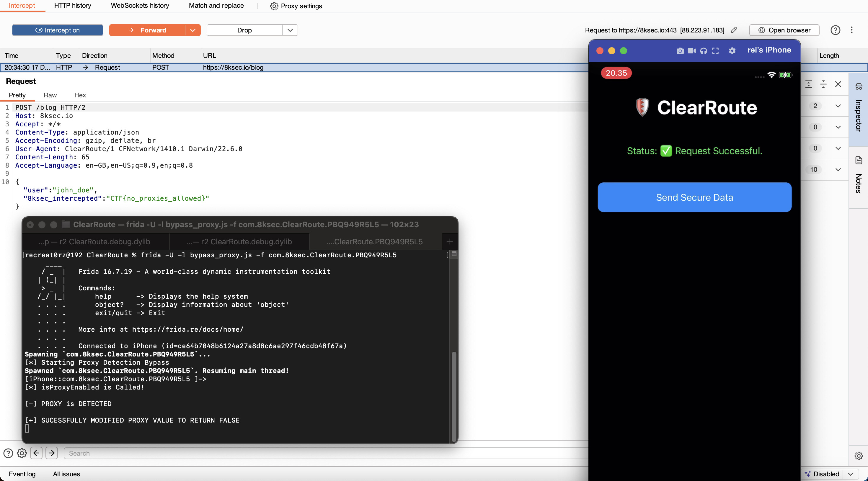Viewport: 868px width, 481px height.
Task: Toggle the Intercept on button
Action: (x=57, y=30)
